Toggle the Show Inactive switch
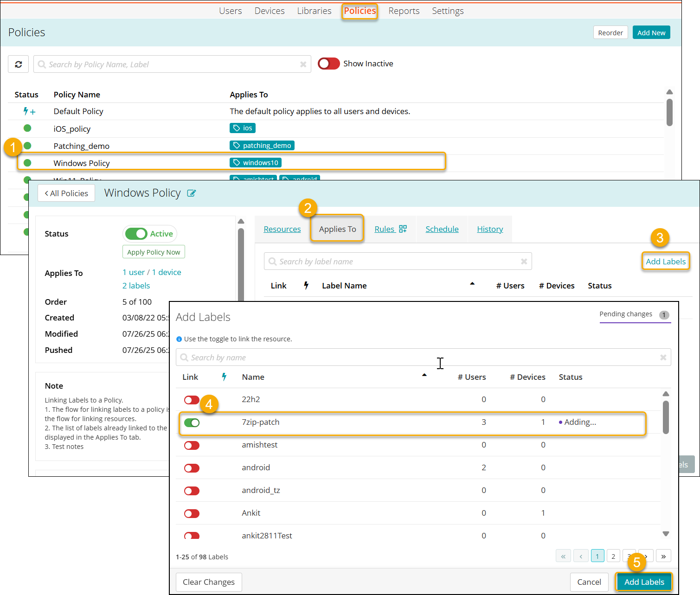700x595 pixels. click(329, 64)
